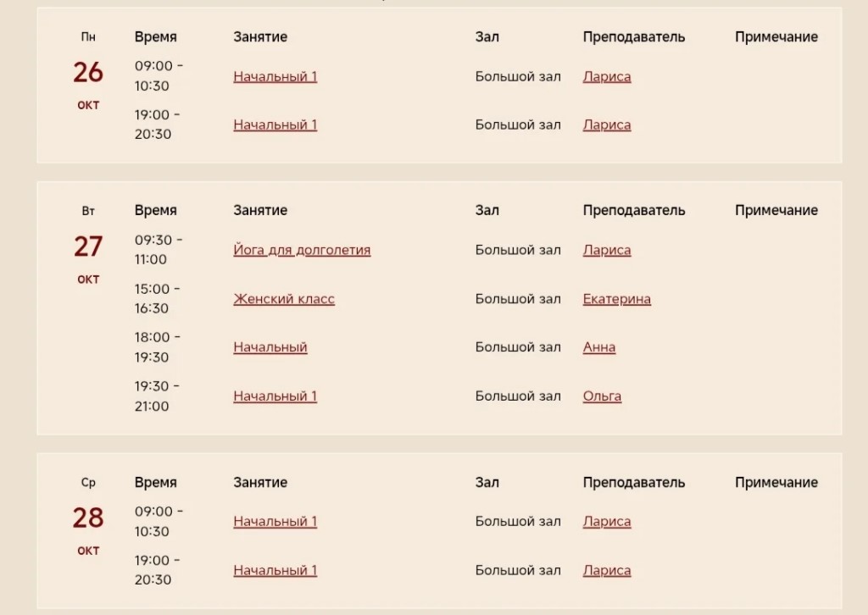Open Начальный 1 class on Monday 09:00
Viewport: 868px width, 615px height.
coord(275,76)
